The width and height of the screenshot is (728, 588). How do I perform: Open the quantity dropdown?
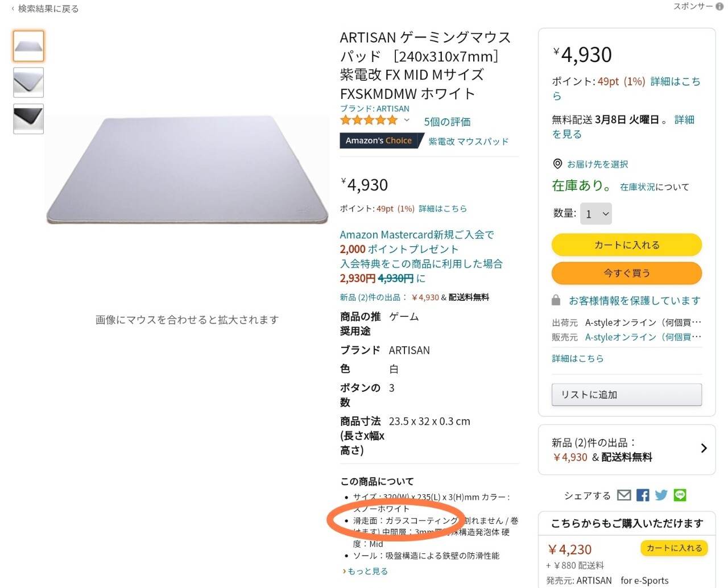(596, 214)
